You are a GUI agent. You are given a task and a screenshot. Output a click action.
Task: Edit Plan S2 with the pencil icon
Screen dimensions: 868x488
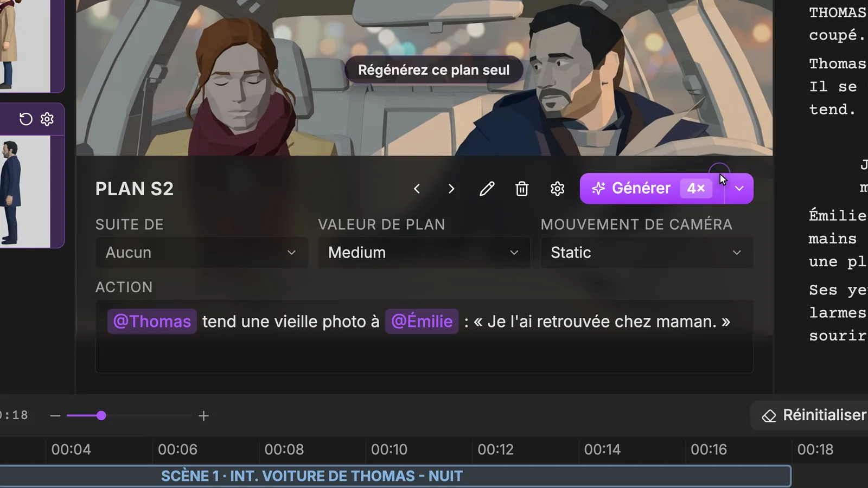pos(487,189)
